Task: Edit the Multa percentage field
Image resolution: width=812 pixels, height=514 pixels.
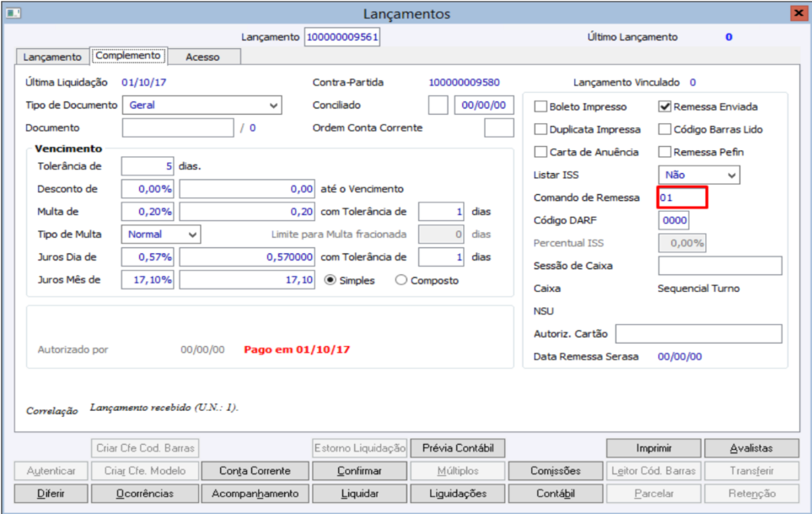Action: coord(148,211)
